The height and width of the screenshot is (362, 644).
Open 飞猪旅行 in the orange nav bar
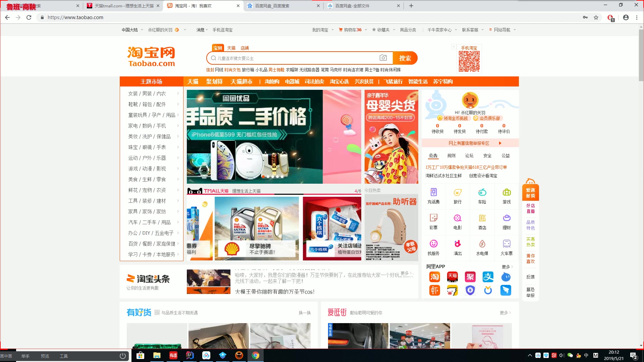tap(393, 81)
